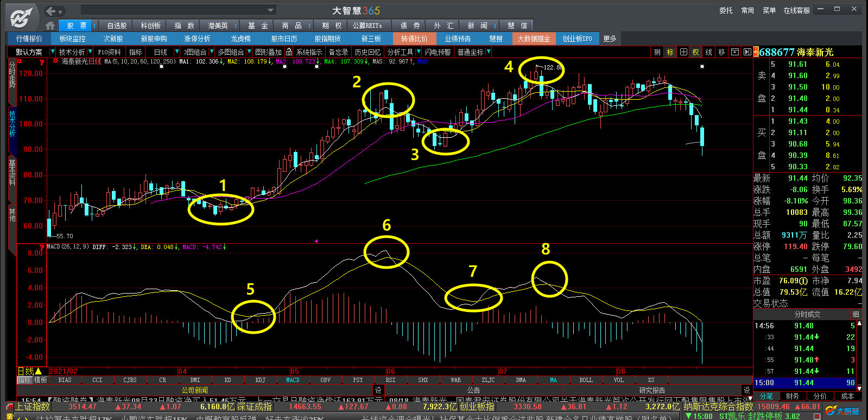Expand the 技术分析 dropdown arrow
This screenshot has height=420, width=868.
[90, 52]
